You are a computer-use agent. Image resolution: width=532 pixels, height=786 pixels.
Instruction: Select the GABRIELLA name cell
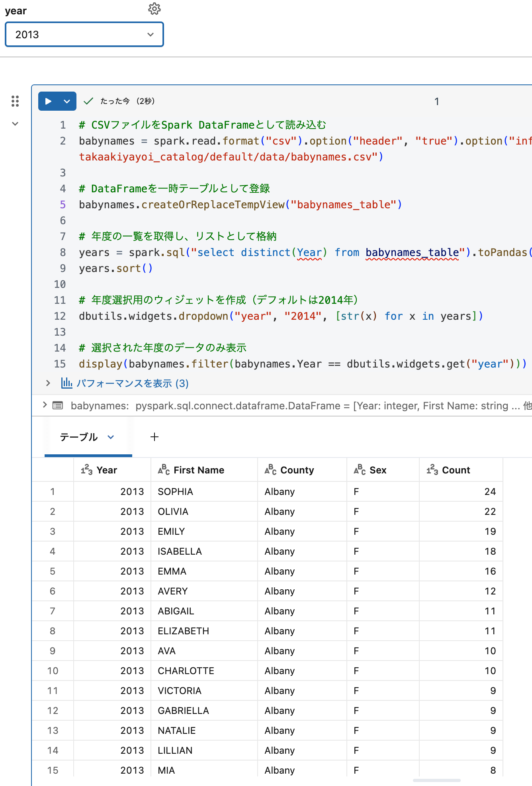click(x=204, y=711)
